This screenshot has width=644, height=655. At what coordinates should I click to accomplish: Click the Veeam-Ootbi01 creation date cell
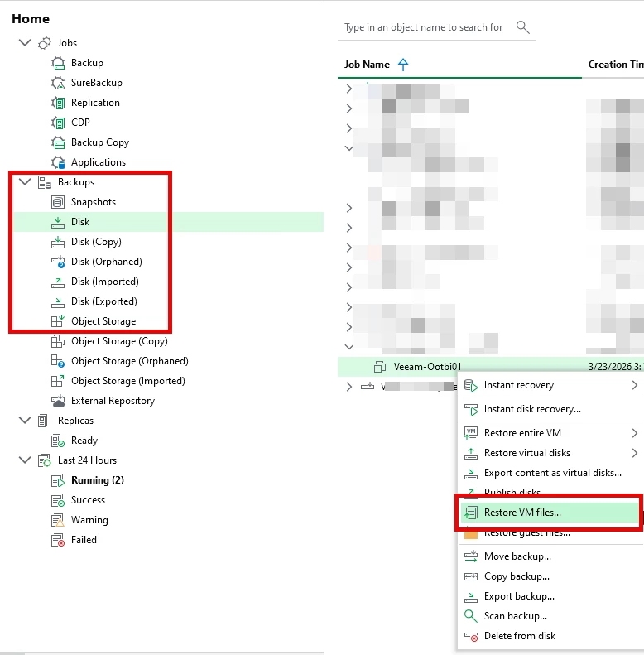616,367
